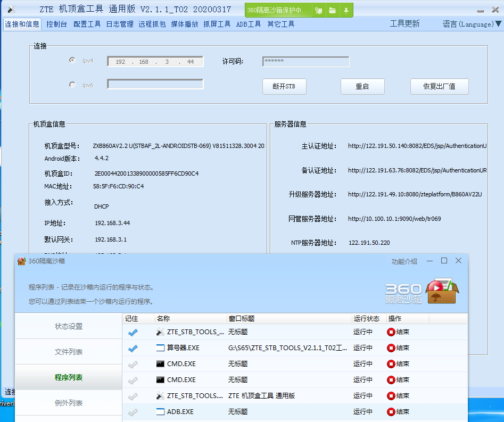Click the 恢复出厂值 button
The image size is (504, 422).
pos(440,86)
